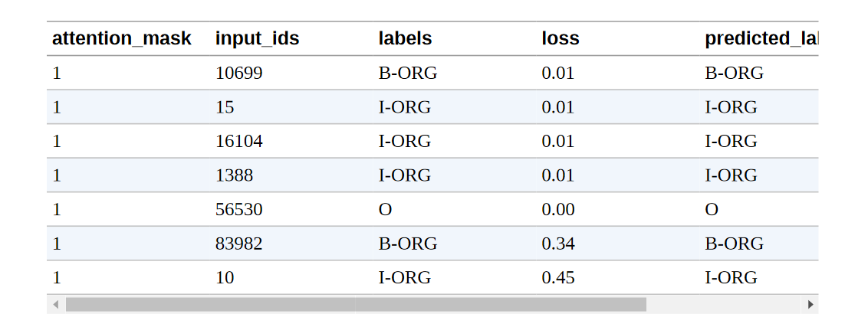Click input_ids cell with value 10
Screen dimensions: 868x327
(291, 278)
